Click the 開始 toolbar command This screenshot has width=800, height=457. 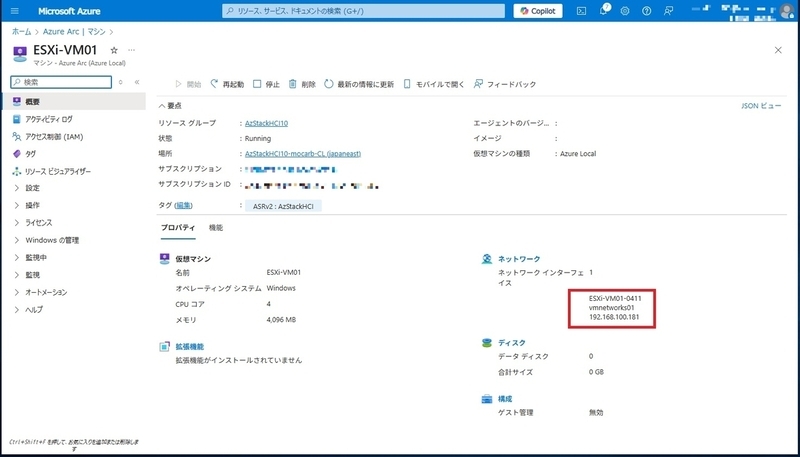[x=188, y=84]
